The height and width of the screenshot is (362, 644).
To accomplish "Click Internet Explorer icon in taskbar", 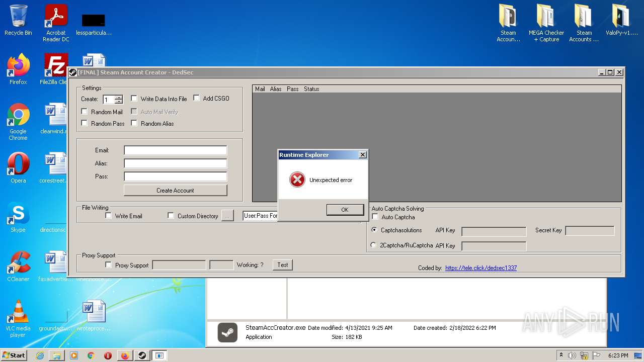I will click(40, 355).
